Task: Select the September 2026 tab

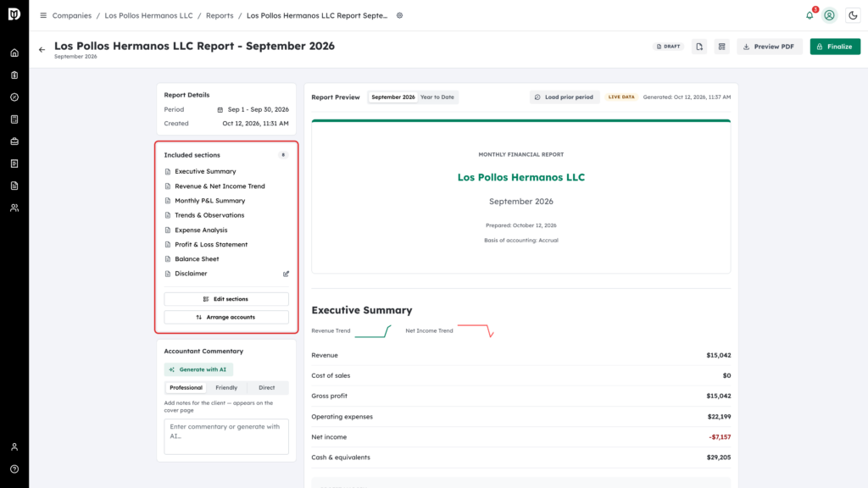Action: [x=393, y=97]
